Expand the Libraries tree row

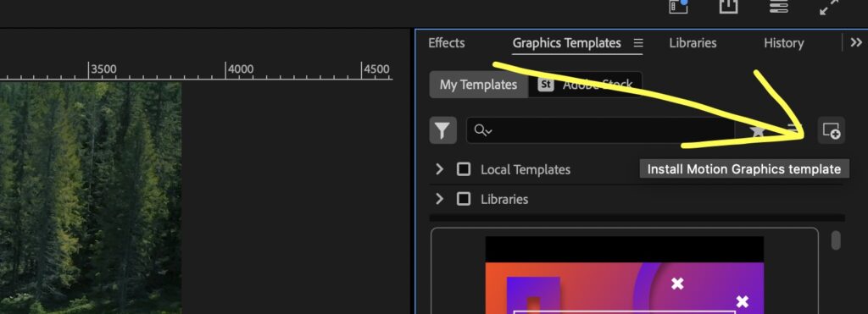[x=440, y=199]
